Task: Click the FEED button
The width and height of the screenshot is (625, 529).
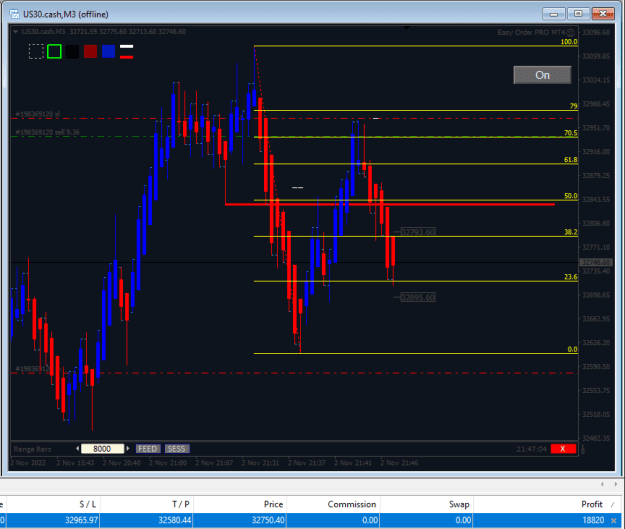Action: coord(148,449)
